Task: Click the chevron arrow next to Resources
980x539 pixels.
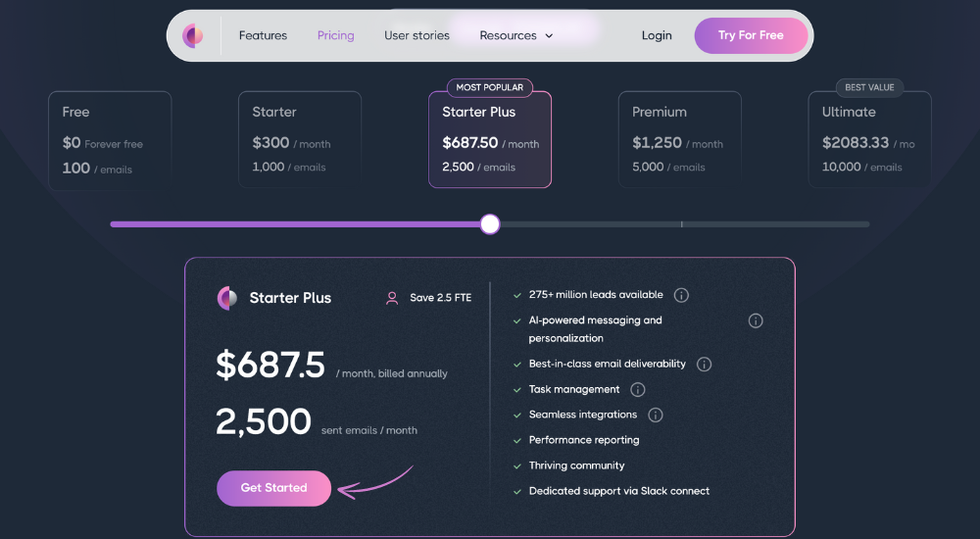Action: [x=549, y=36]
